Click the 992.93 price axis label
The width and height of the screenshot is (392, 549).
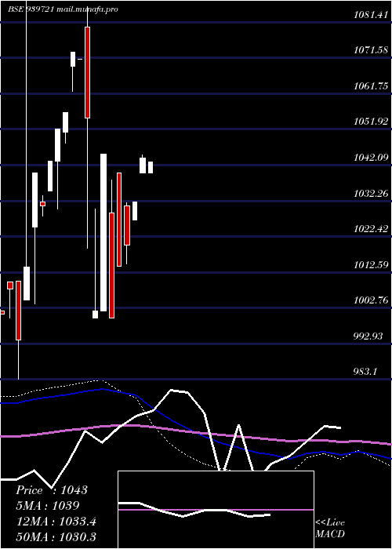point(368,336)
